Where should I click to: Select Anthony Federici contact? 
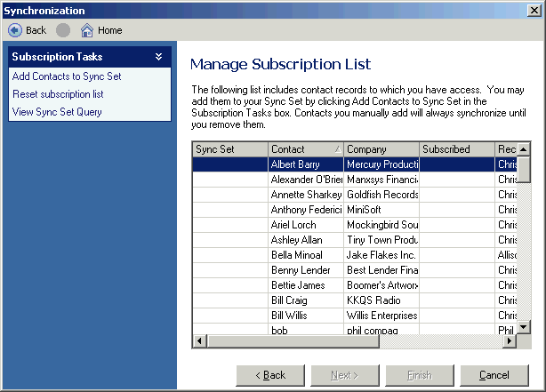click(x=306, y=210)
